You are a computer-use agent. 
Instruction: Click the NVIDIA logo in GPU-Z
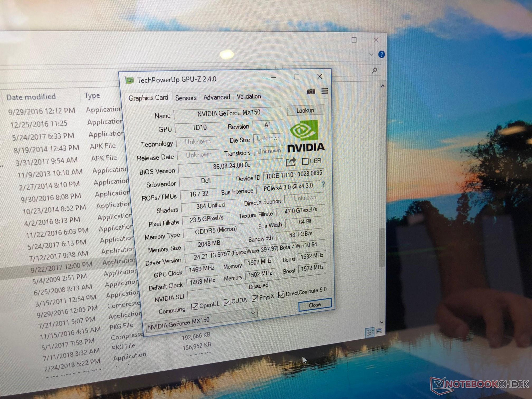(x=305, y=136)
